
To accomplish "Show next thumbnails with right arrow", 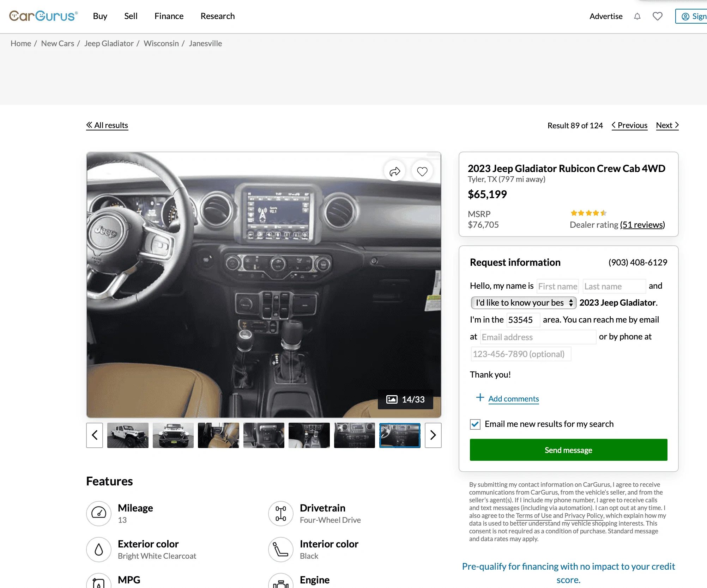I will (433, 435).
